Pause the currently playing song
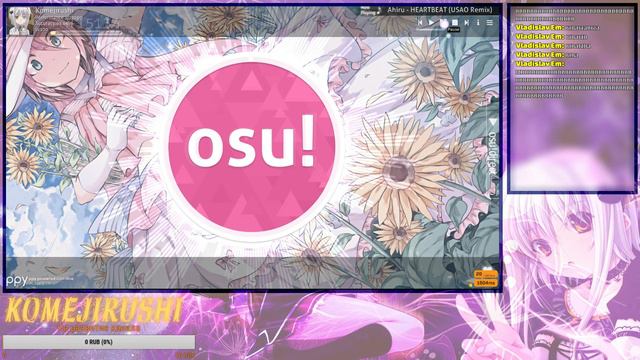The width and height of the screenshot is (640, 360). click(x=444, y=23)
